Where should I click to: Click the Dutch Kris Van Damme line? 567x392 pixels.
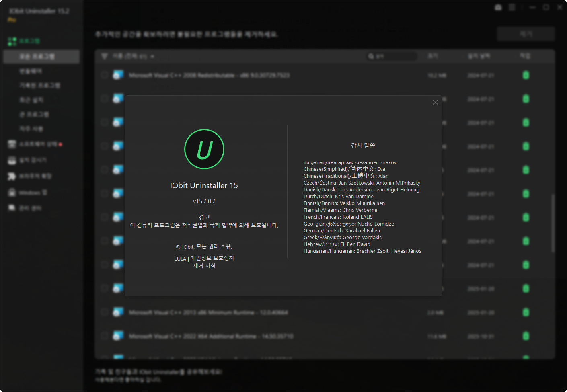(339, 196)
